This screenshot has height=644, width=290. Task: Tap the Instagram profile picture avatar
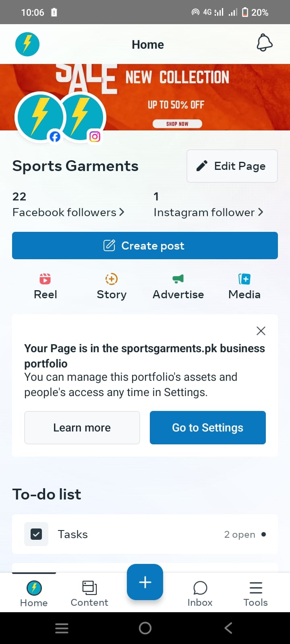pos(82,117)
